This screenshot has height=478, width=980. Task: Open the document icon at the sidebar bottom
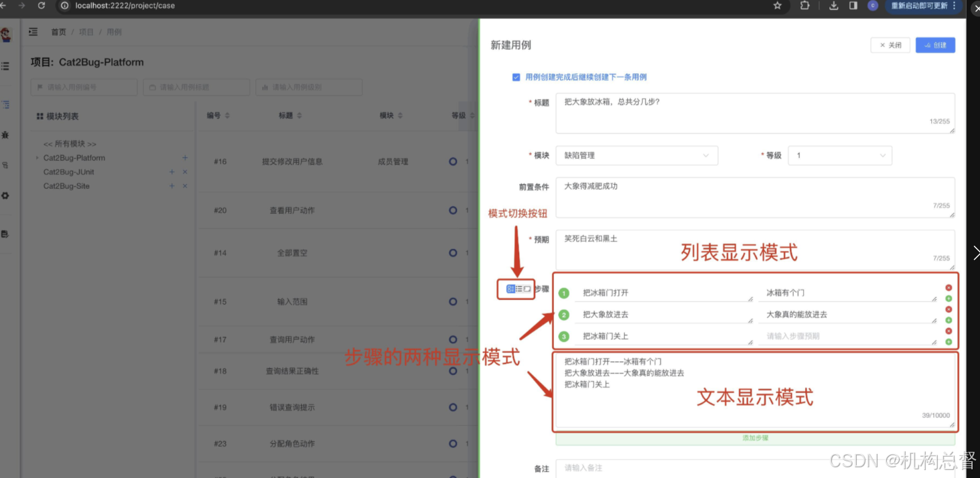tap(5, 234)
